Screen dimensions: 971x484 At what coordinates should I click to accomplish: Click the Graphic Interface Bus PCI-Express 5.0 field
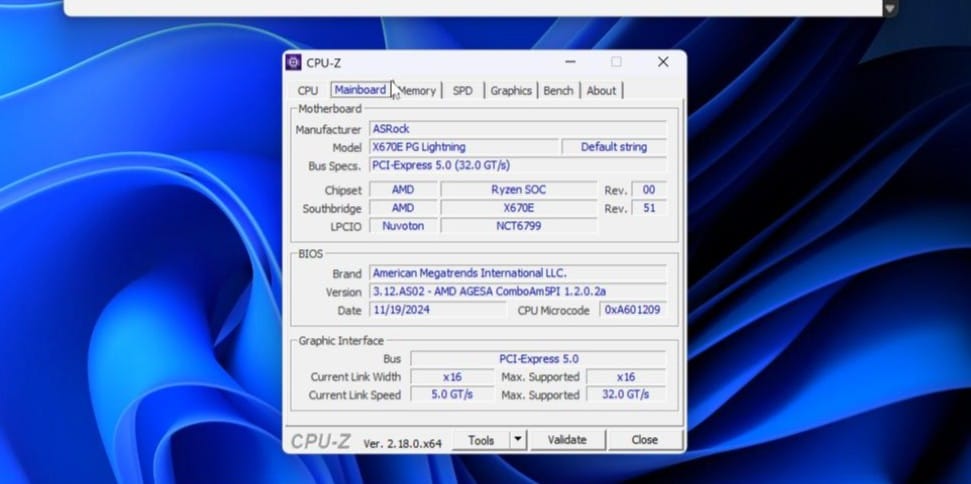click(538, 359)
